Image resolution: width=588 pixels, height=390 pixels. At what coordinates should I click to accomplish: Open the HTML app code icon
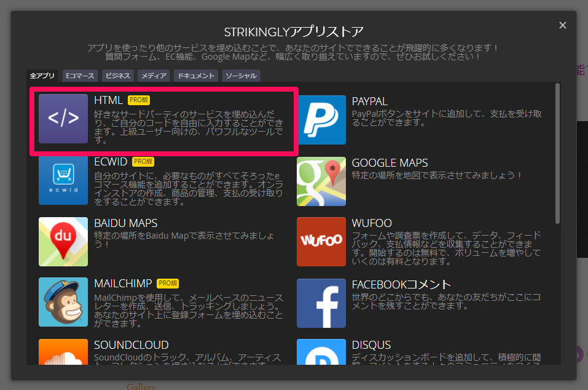(63, 119)
